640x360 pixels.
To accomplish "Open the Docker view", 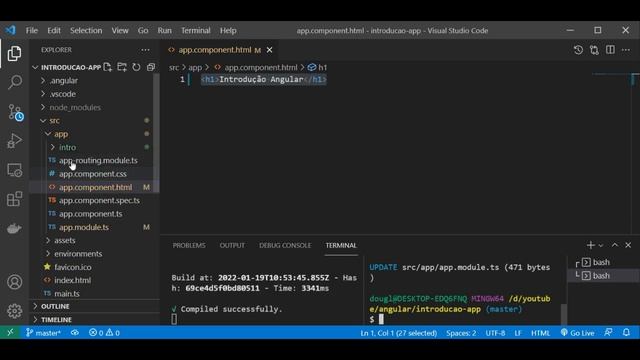I will 14,228.
